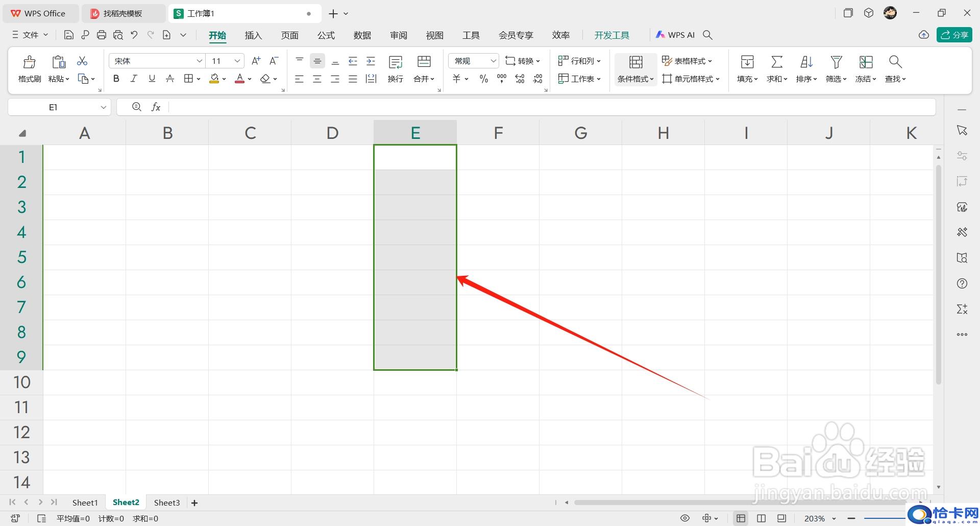Click the Undo arrow icon
The width and height of the screenshot is (980, 526).
(x=134, y=35)
